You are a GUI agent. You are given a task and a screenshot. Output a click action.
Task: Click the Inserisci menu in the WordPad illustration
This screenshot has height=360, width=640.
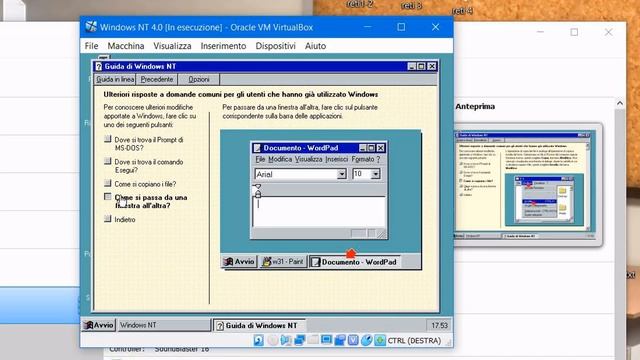pos(337,159)
